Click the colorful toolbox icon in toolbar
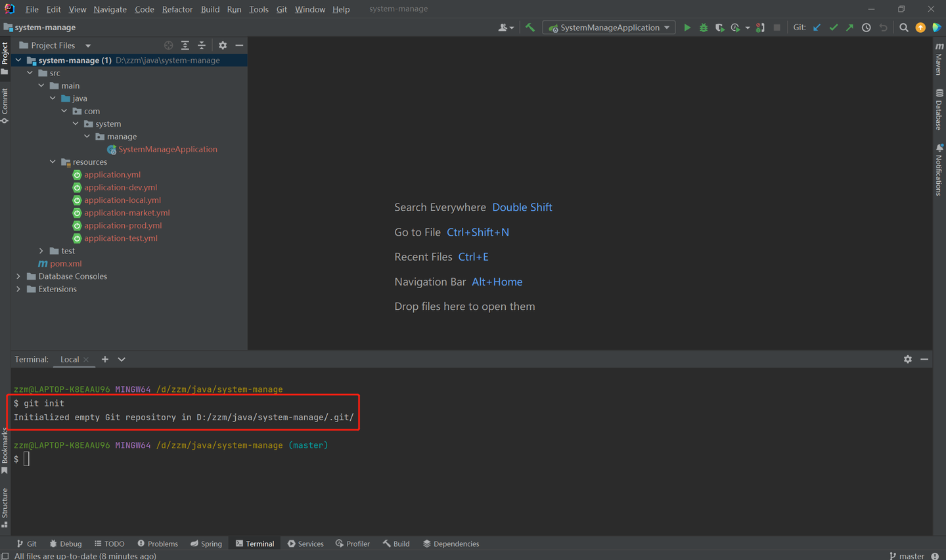 coord(937,28)
